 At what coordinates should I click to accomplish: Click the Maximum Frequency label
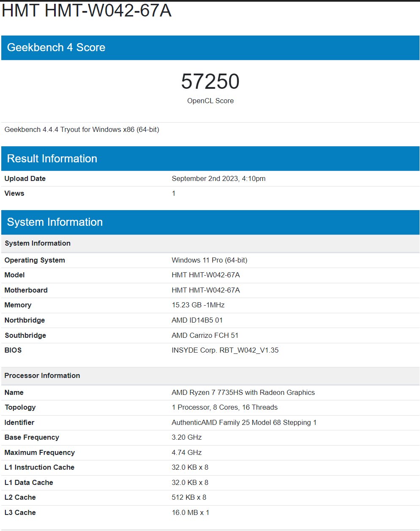[40, 452]
